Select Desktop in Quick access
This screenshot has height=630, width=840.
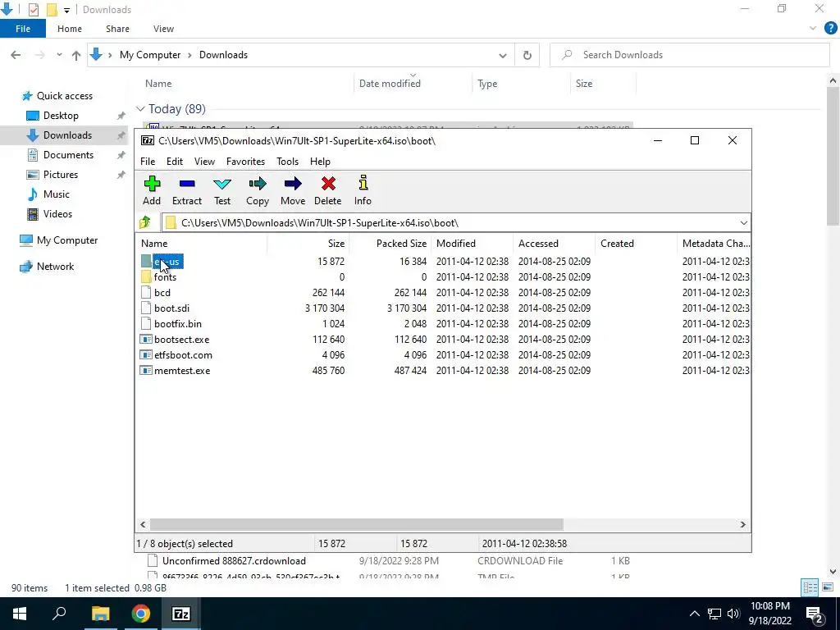tap(61, 116)
